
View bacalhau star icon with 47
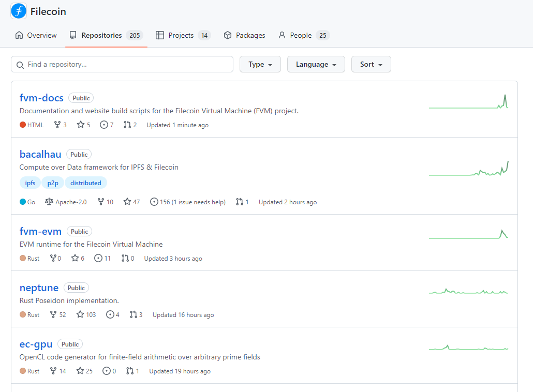coord(127,202)
